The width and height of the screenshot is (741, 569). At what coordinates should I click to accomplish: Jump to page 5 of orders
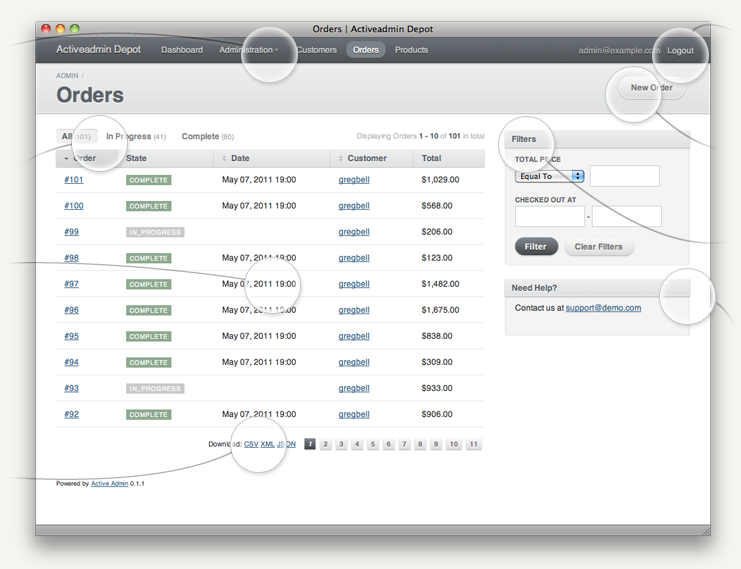[x=373, y=444]
